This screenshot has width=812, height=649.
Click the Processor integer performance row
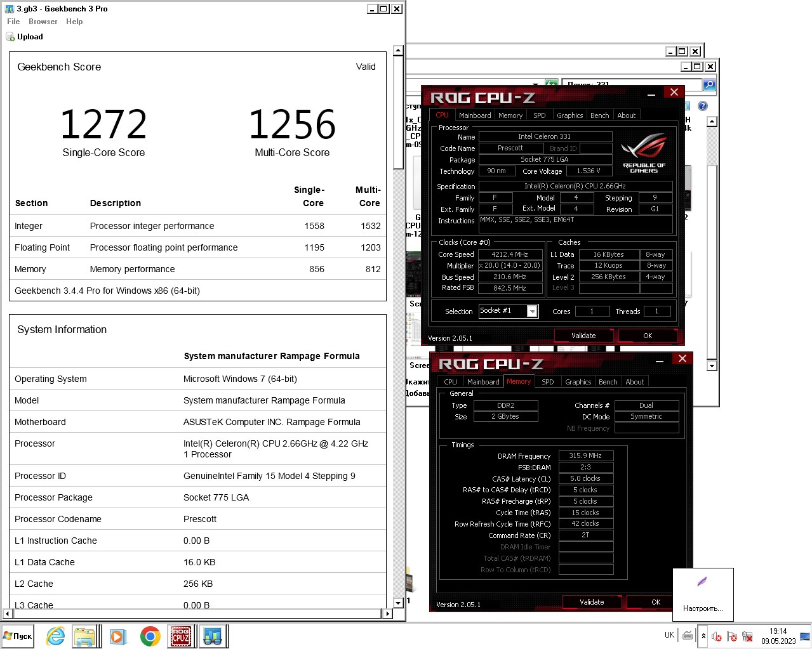click(197, 226)
